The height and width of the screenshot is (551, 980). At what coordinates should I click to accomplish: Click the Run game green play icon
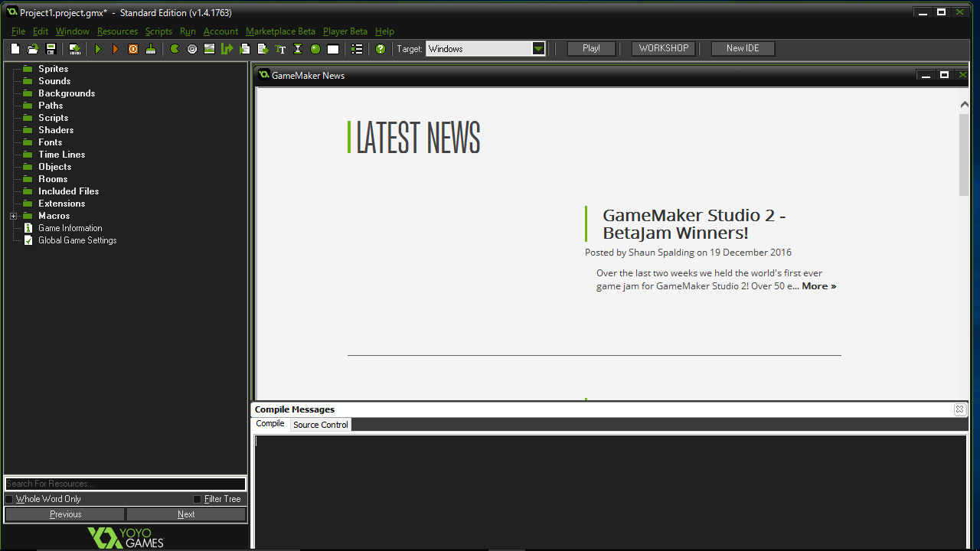tap(98, 49)
